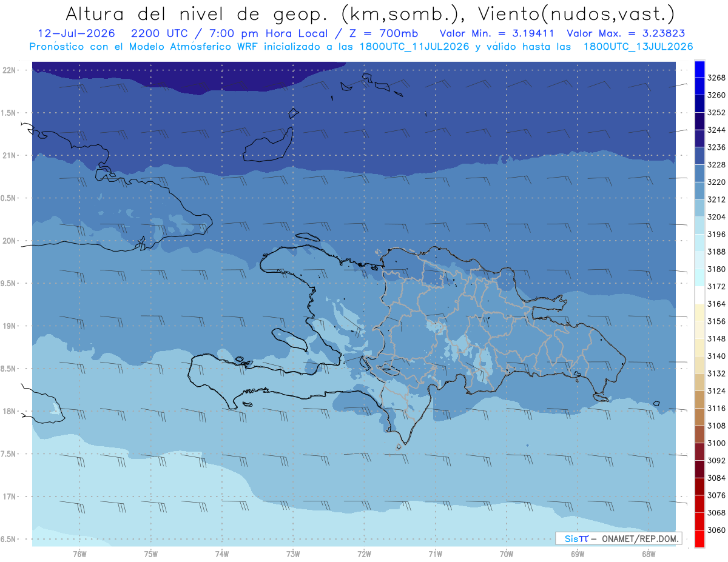Click the colorbar label '3196'
Image resolution: width=728 pixels, height=562 pixels.
716,234
